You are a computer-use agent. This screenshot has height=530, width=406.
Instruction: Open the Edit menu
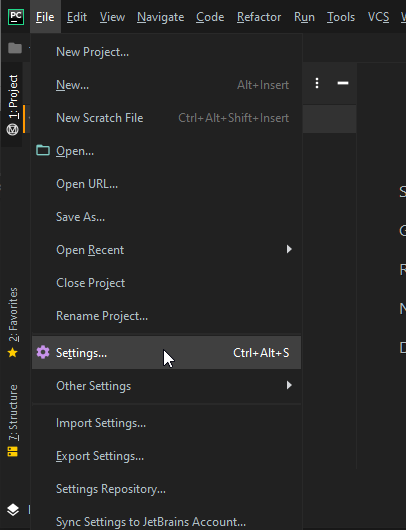click(x=77, y=17)
